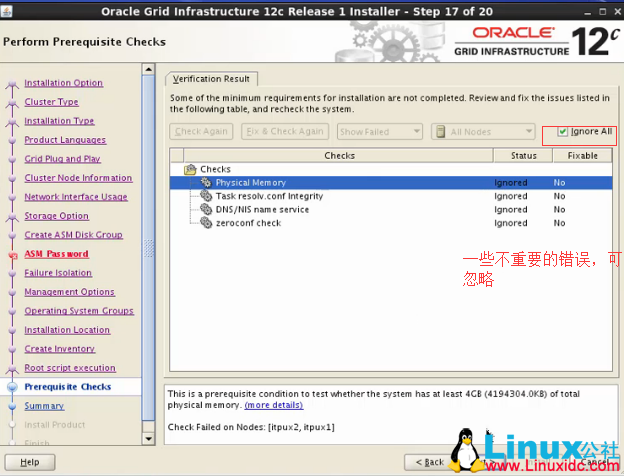Go to Root script execution step
This screenshot has height=476, width=624.
click(70, 368)
